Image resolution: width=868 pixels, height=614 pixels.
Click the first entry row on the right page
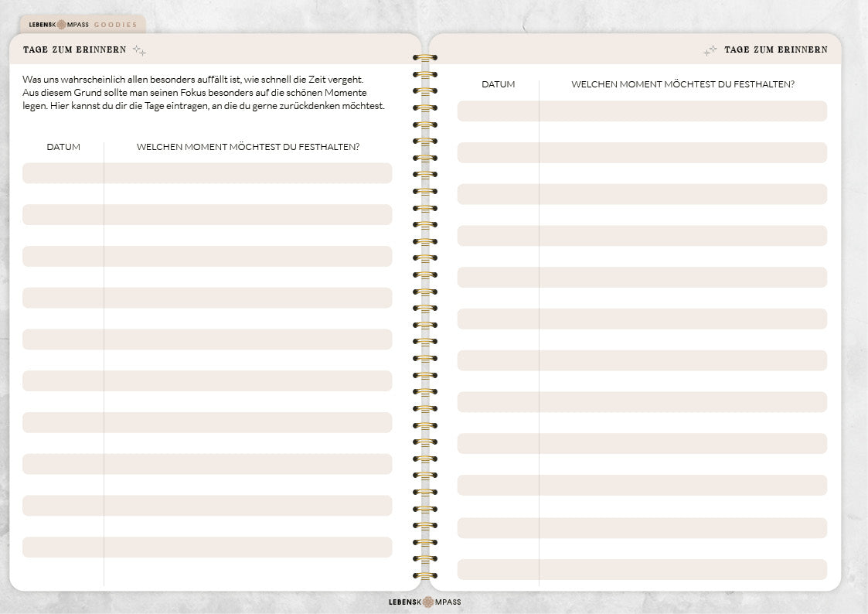pyautogui.click(x=642, y=111)
